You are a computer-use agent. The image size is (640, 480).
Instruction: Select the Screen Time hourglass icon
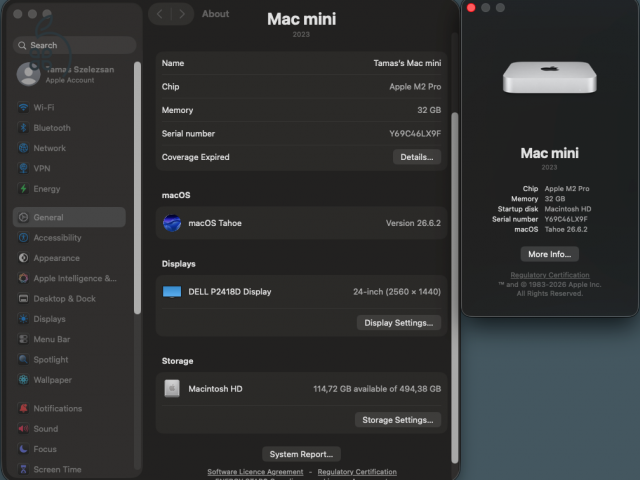point(23,469)
